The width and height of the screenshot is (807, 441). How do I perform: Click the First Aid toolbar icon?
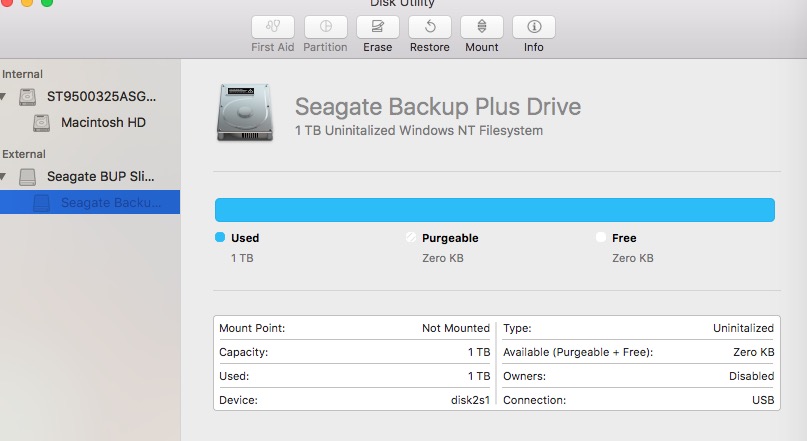pos(273,28)
